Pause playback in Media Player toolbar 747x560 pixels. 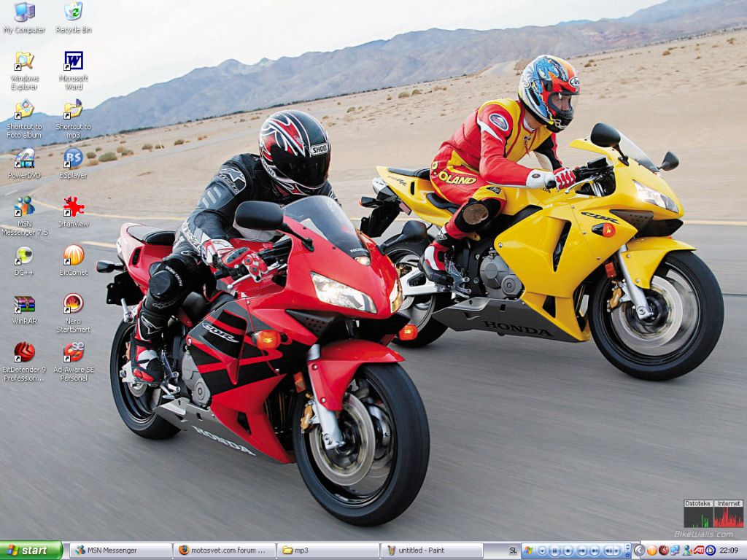pos(554,551)
